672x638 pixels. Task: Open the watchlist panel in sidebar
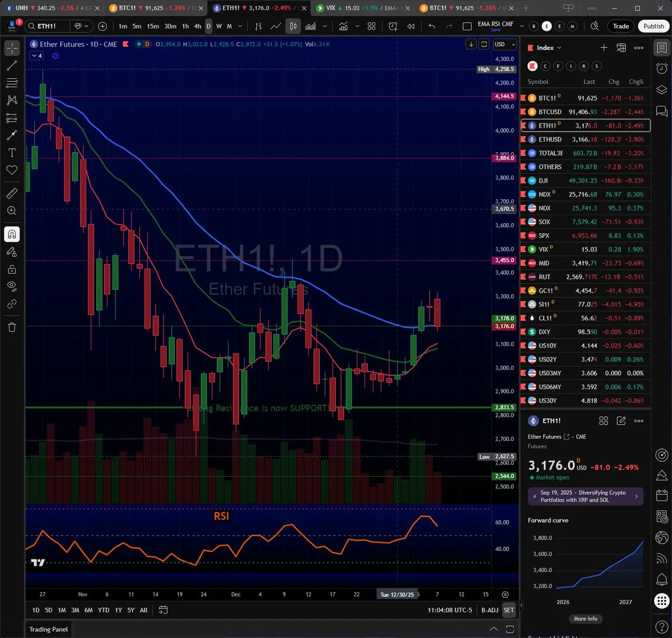pos(661,49)
